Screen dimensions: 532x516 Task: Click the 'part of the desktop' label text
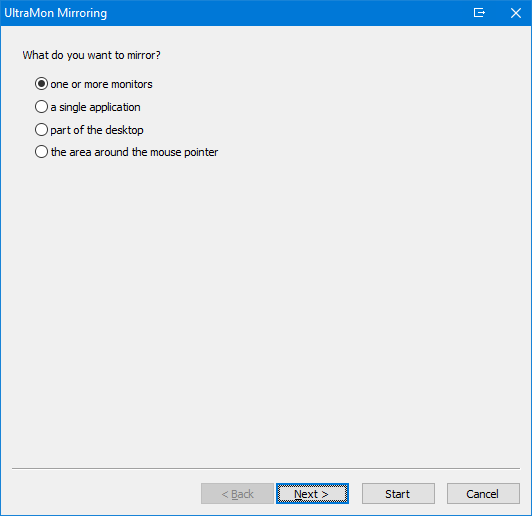(x=97, y=130)
